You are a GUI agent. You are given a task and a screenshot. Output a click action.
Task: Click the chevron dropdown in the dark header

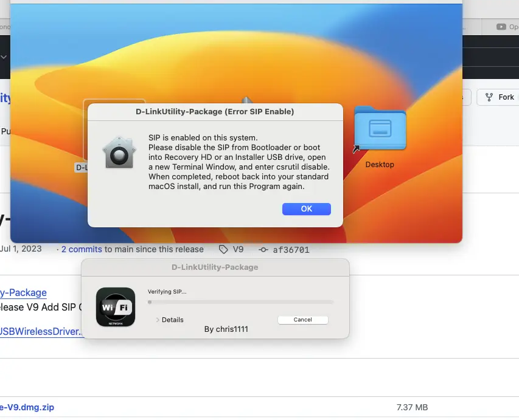[4, 57]
